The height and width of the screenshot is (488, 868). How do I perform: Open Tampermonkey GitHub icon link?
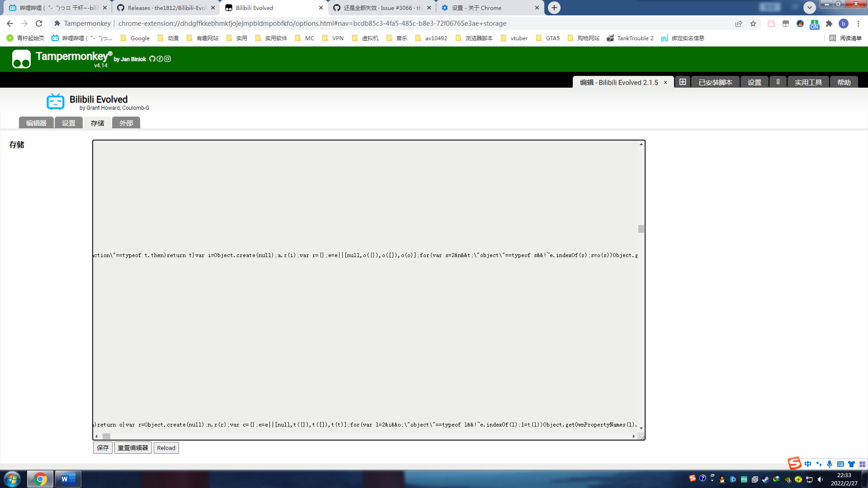point(152,59)
